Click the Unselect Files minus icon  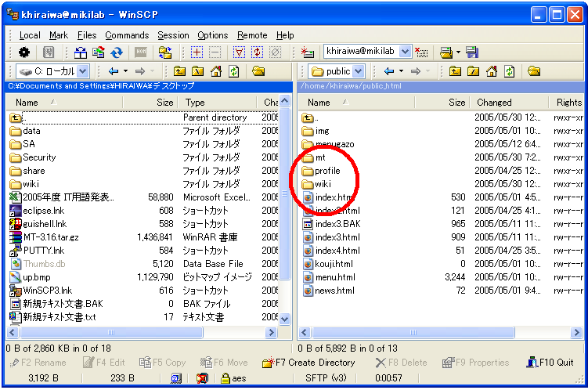point(215,52)
